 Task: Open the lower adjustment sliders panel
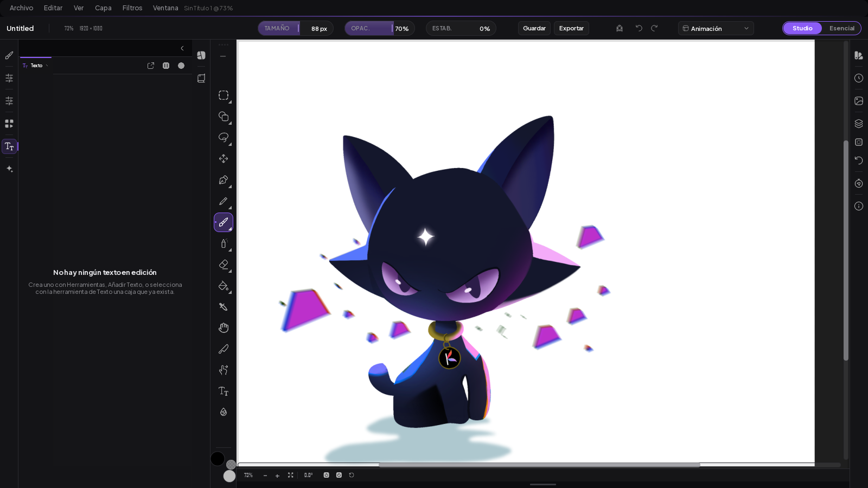[9, 101]
